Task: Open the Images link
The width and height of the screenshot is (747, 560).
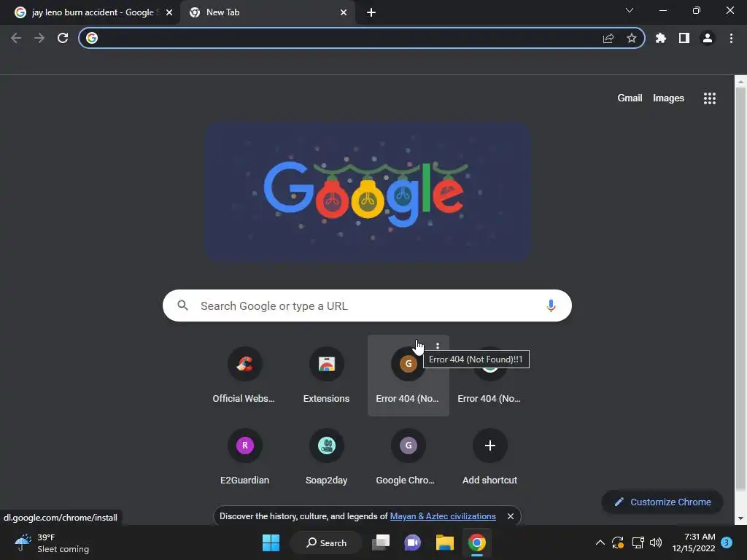Action: (x=668, y=98)
